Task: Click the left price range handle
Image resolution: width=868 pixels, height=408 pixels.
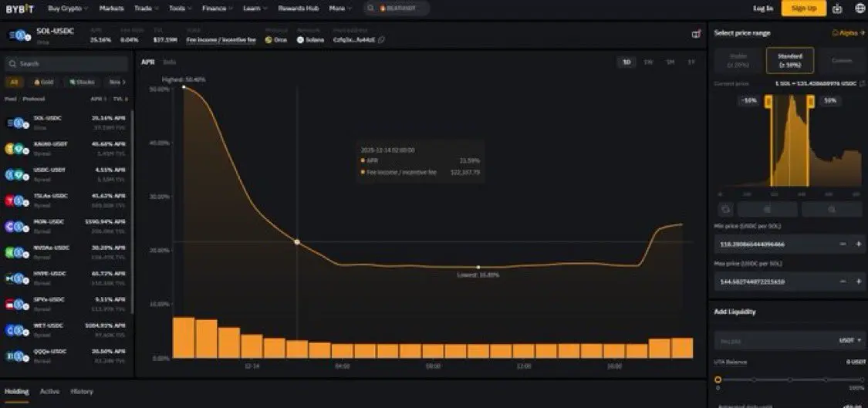Action: click(768, 101)
